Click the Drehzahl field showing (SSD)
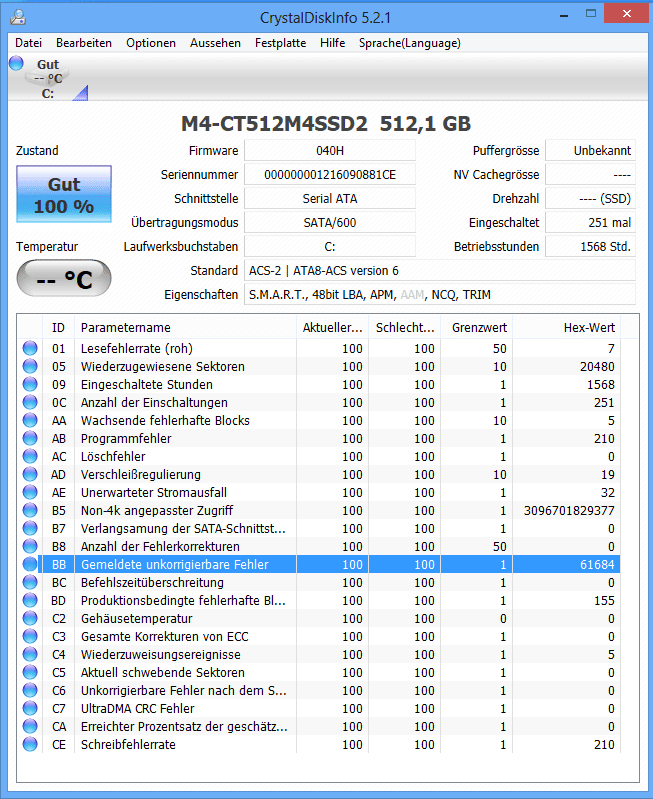 (590, 199)
